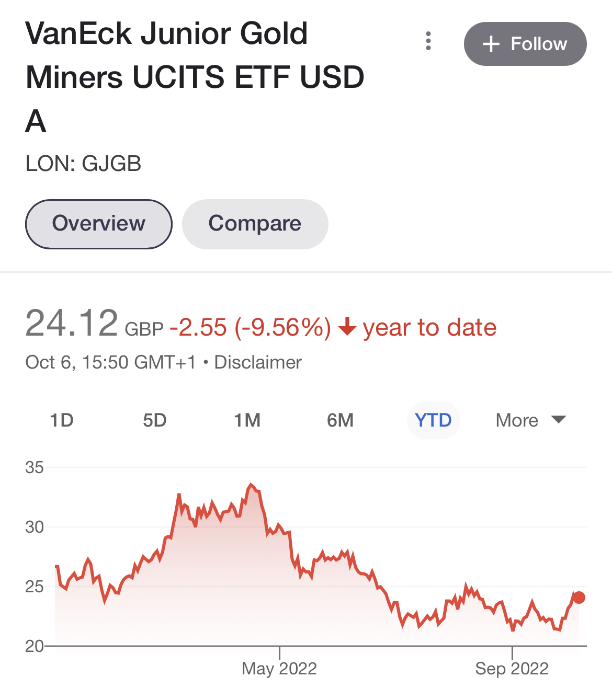Screen dimensions: 612x700
Task: Click the red down arrow icon
Action: pos(347,327)
